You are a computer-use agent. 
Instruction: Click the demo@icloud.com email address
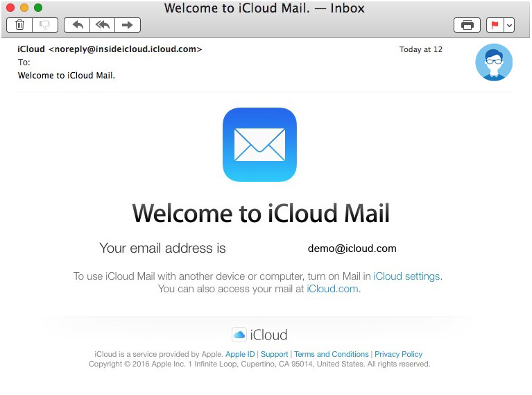(352, 249)
